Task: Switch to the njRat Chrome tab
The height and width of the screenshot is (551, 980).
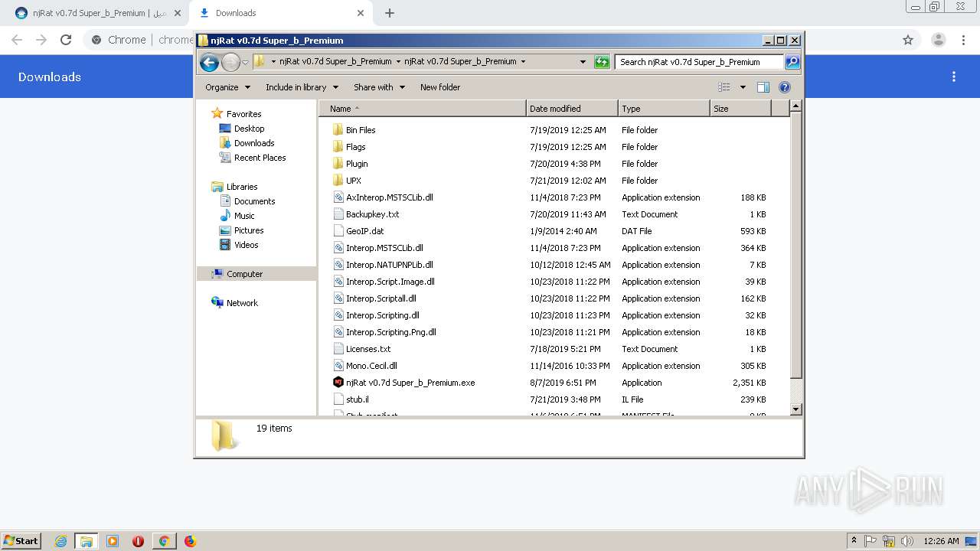Action: point(97,13)
